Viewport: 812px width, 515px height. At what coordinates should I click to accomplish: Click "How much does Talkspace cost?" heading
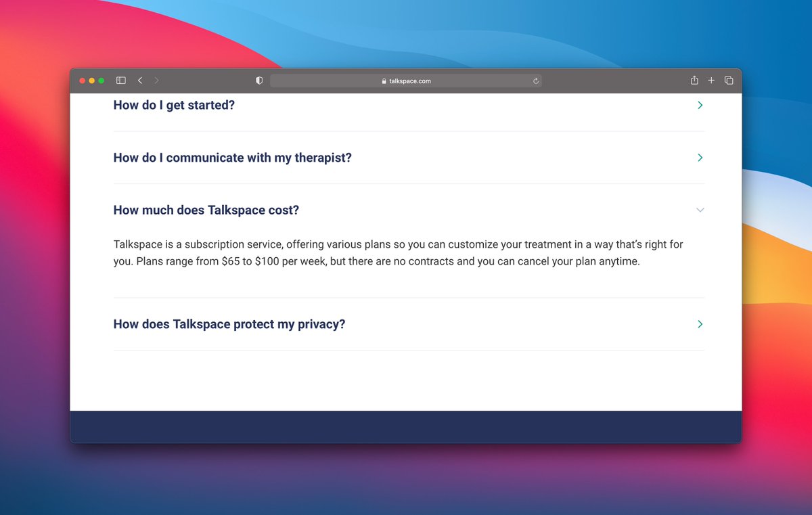click(x=206, y=210)
